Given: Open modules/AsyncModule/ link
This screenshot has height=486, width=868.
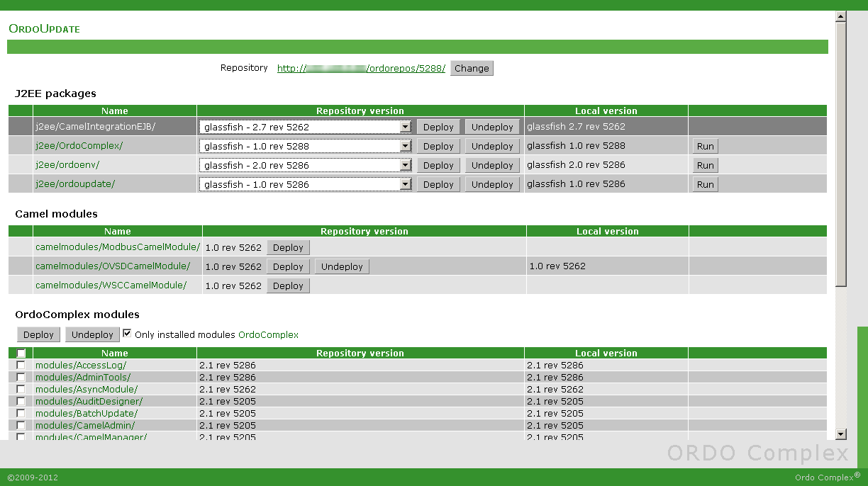Looking at the screenshot, I should tap(87, 390).
